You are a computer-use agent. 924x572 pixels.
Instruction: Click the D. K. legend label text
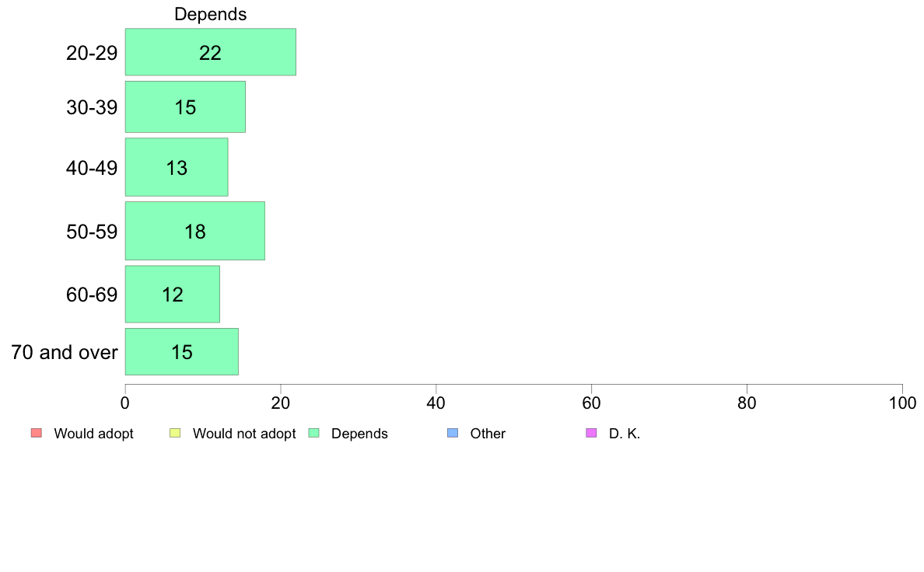point(625,434)
